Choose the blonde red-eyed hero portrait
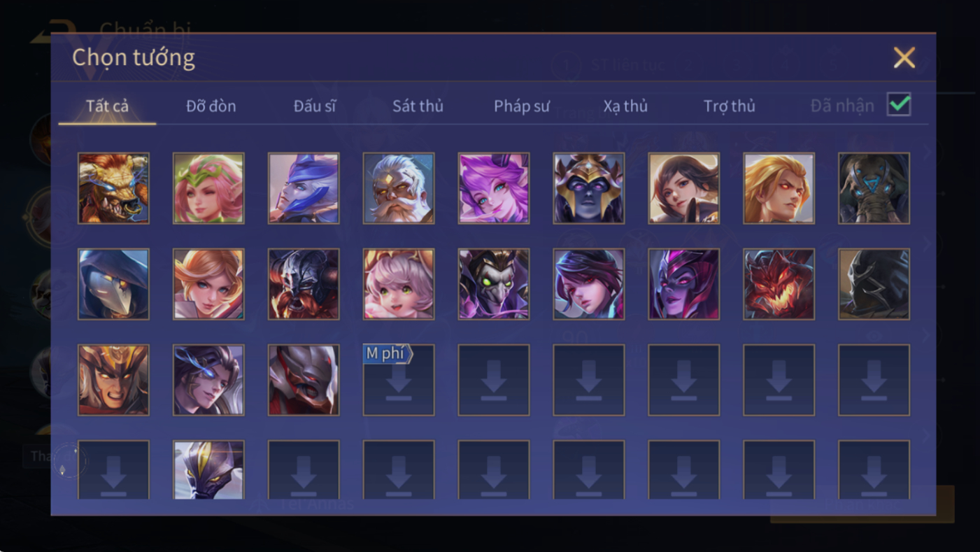This screenshot has width=980, height=552. coord(779,188)
